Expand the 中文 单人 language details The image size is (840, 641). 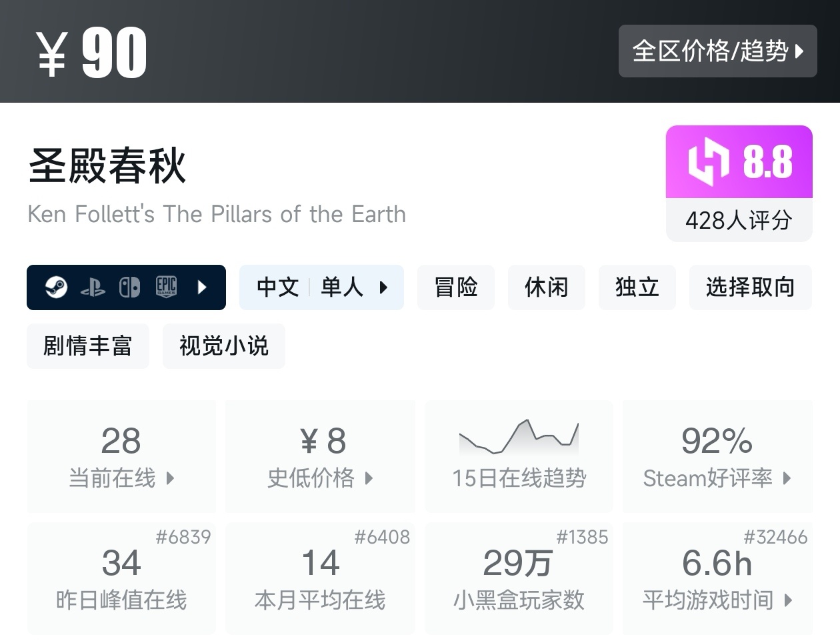click(x=321, y=287)
